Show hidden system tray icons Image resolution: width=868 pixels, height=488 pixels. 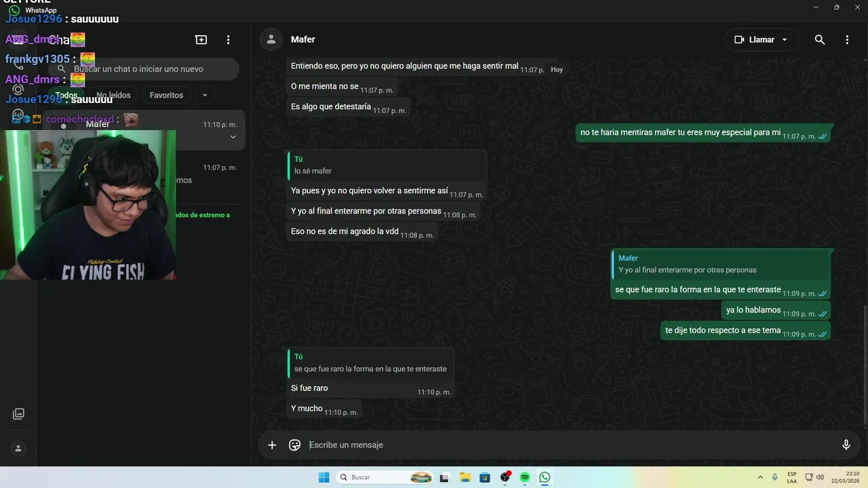click(759, 477)
